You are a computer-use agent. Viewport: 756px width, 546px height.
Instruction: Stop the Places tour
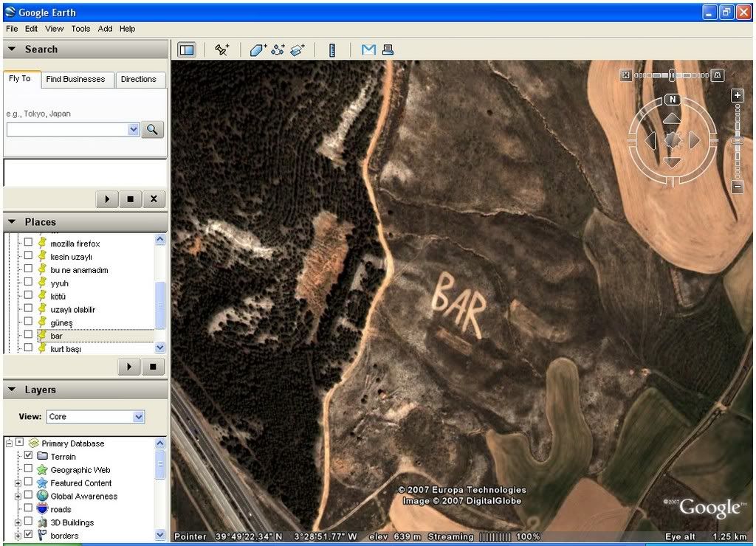coord(153,367)
